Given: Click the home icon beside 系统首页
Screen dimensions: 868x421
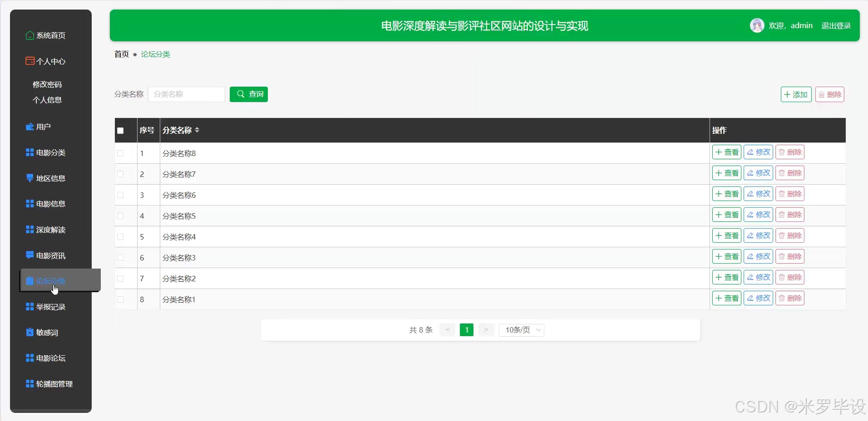Looking at the screenshot, I should (30, 35).
